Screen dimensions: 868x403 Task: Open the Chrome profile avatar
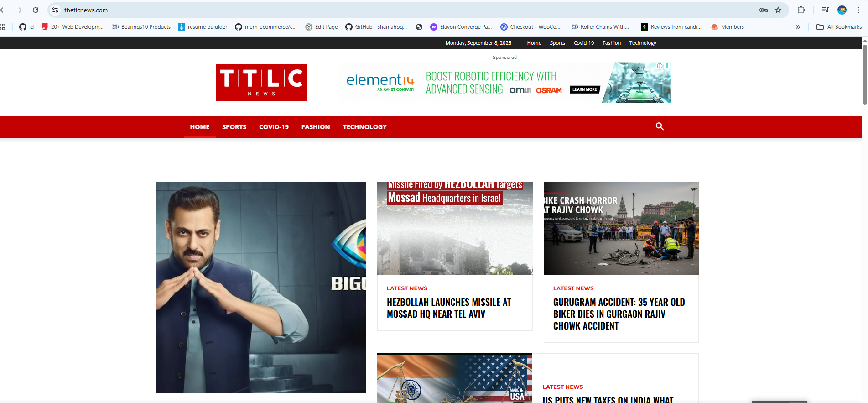842,10
